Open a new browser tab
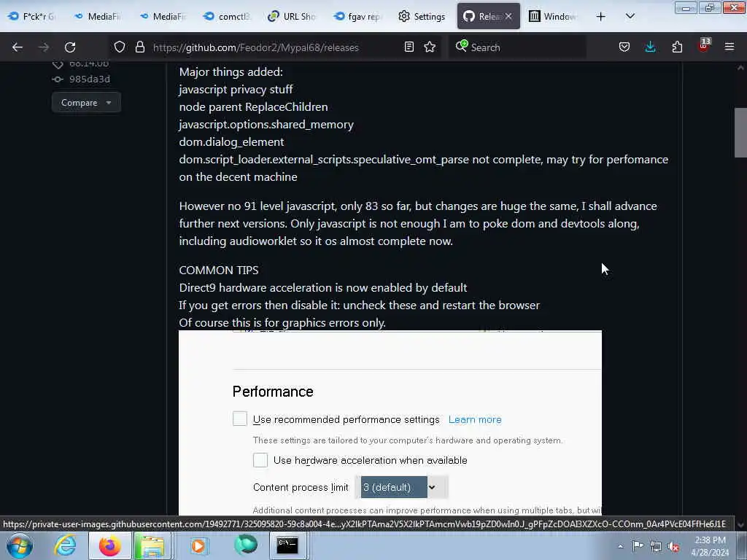 click(601, 17)
